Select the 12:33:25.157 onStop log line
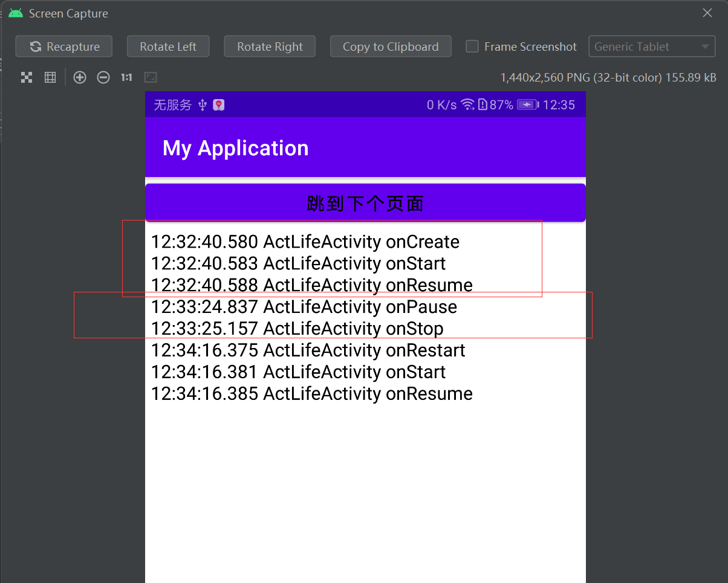This screenshot has height=583, width=728. [297, 329]
